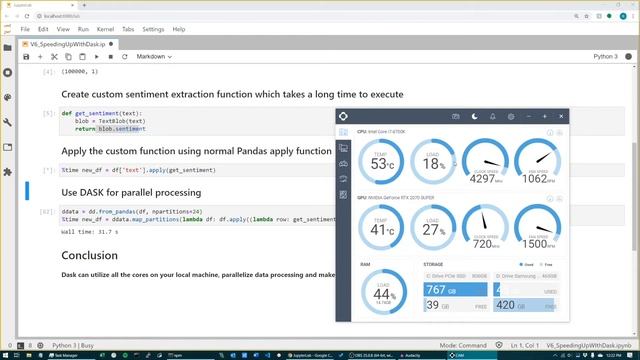Open the CAM build/PC specs sidebar icon
This screenshot has width=640, height=360.
pos(343,148)
